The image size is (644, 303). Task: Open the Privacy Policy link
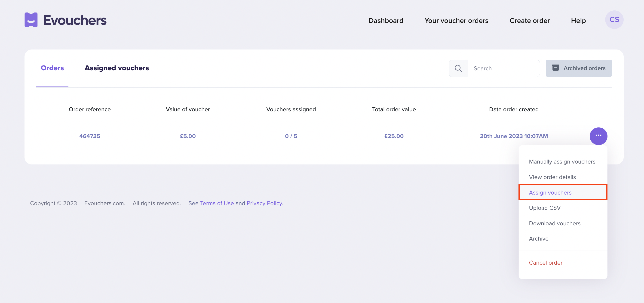pos(265,203)
